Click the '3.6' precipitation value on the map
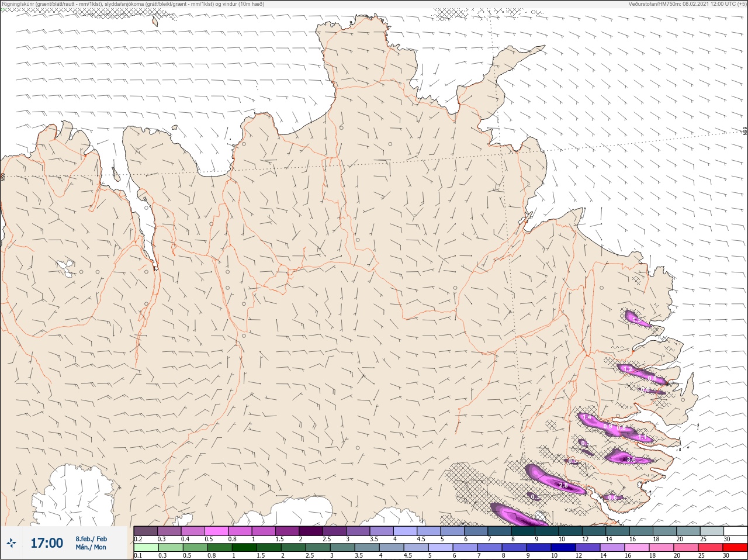Screen dimensions: 748x560 (631, 460)
